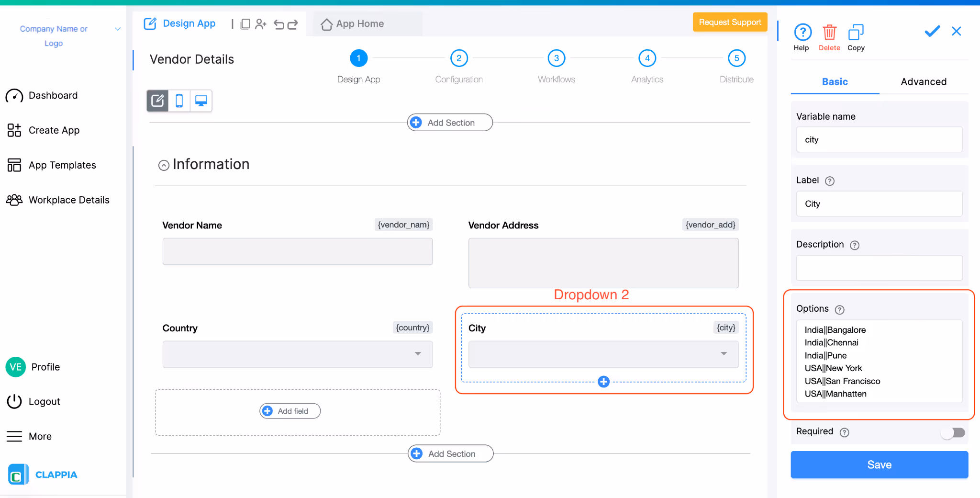Click the plus icon below City field
This screenshot has height=498, width=980.
click(x=604, y=382)
